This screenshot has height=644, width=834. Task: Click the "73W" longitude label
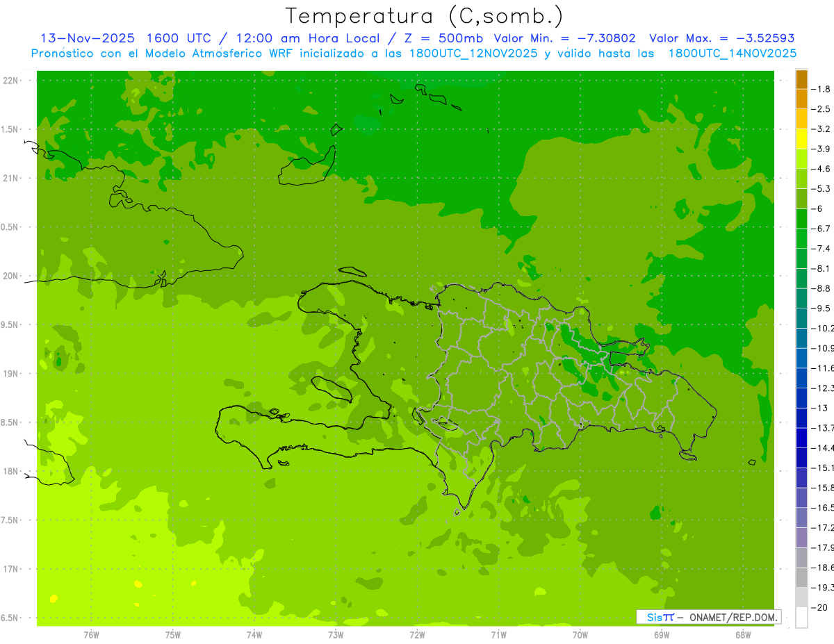[x=336, y=635]
